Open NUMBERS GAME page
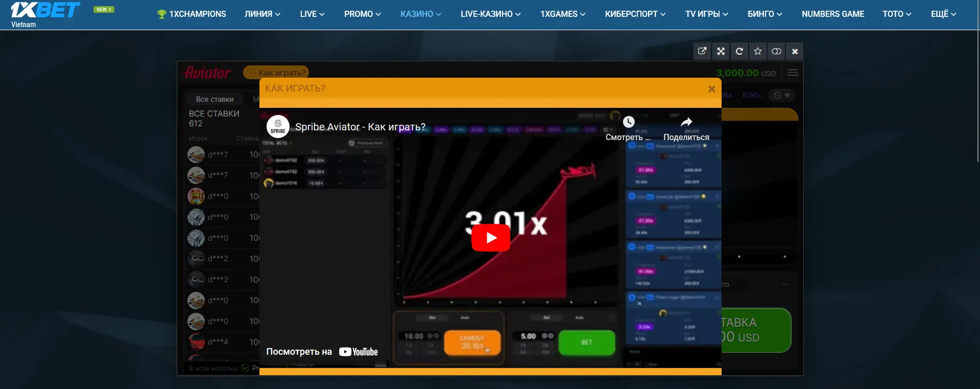This screenshot has width=980, height=389. point(833,14)
